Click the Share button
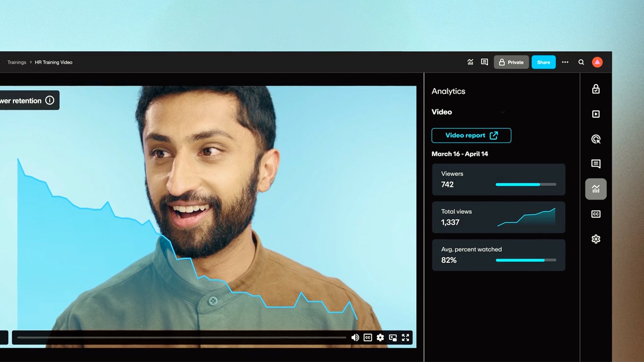644x362 pixels. tap(543, 62)
